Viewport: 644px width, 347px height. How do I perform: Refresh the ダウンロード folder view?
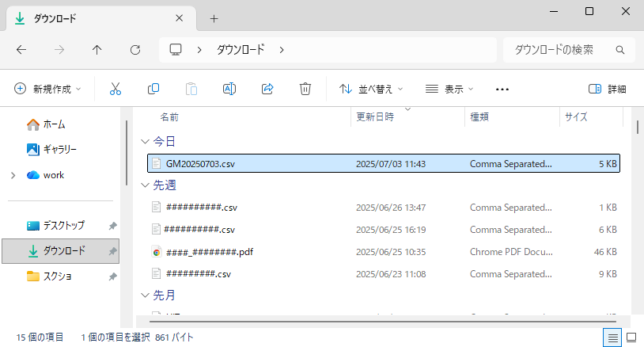(135, 50)
